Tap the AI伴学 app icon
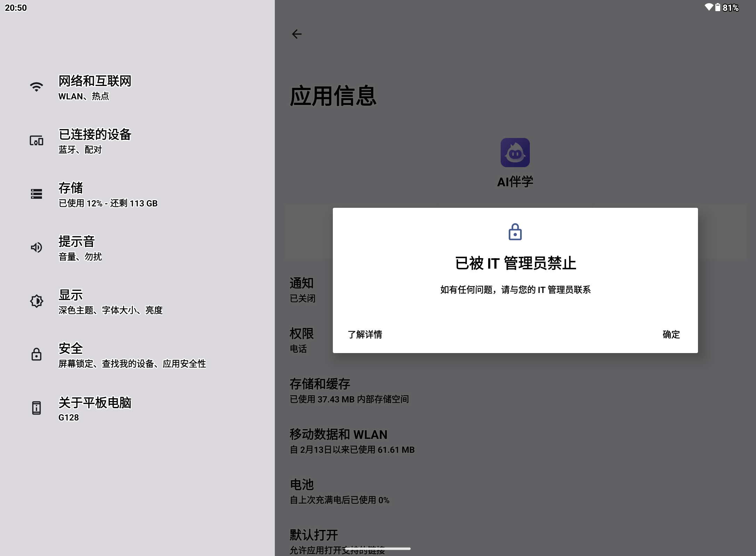This screenshot has height=556, width=756. [x=515, y=153]
